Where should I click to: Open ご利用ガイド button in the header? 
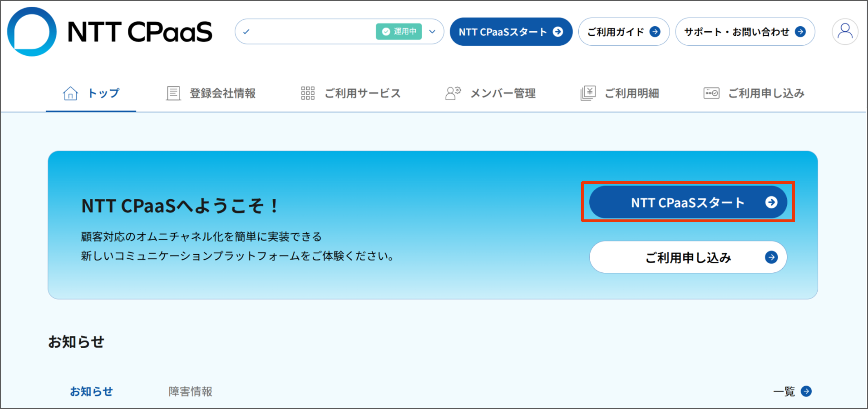624,32
